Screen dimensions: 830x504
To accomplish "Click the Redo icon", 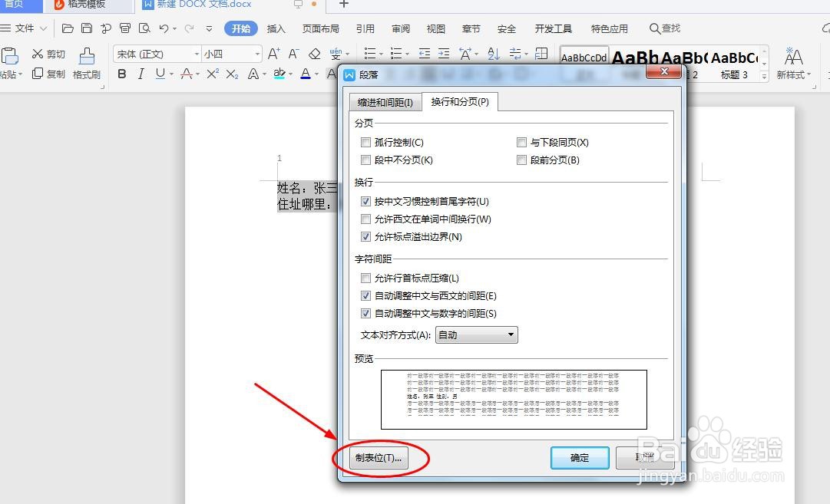I will click(x=189, y=28).
